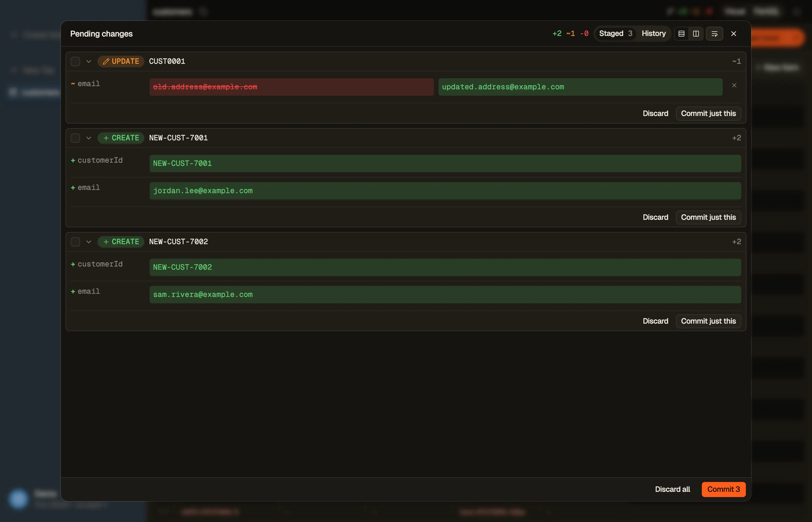
Task: Check the NEW-CUST-7001 change checkbox
Action: pyautogui.click(x=75, y=138)
